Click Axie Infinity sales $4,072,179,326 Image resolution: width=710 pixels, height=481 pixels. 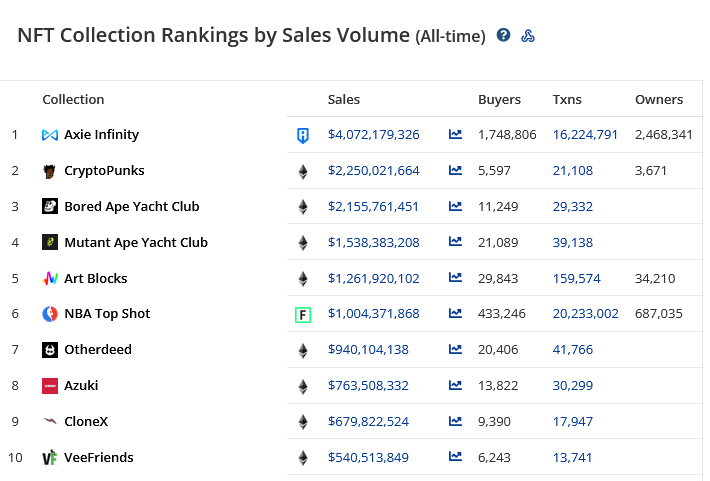(374, 135)
